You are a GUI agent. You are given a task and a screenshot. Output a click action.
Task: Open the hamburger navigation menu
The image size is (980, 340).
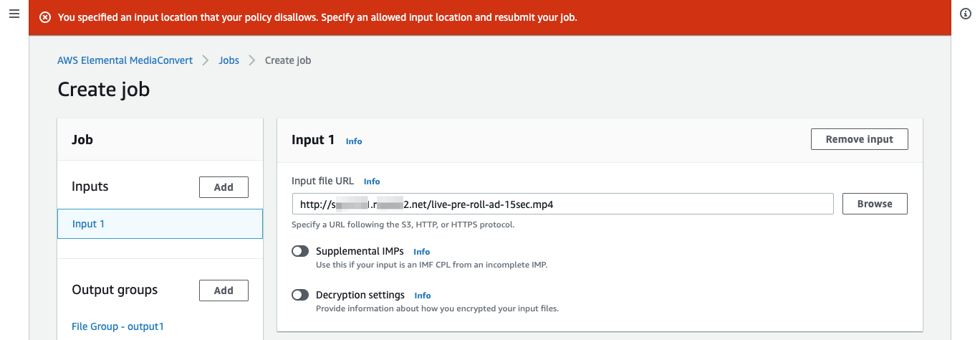click(x=14, y=14)
